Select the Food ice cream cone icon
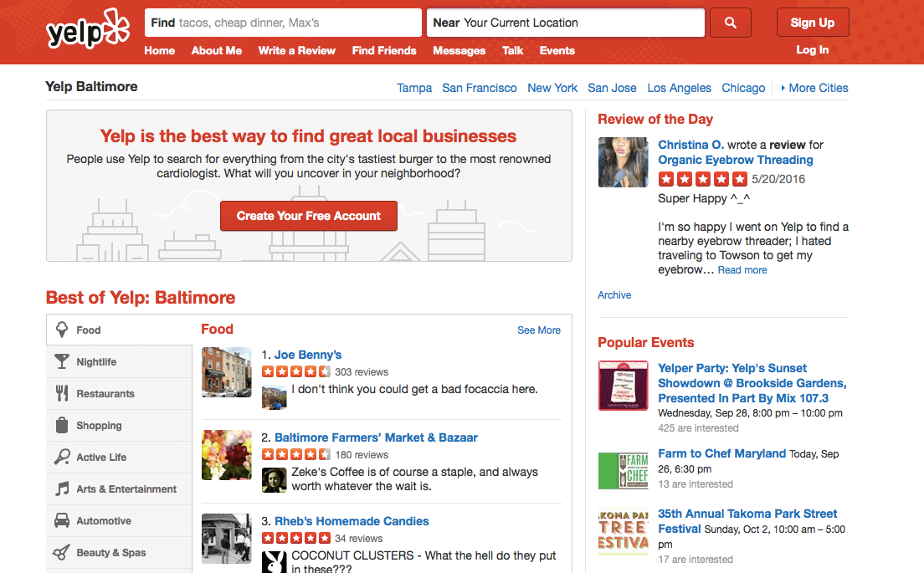 (62, 330)
